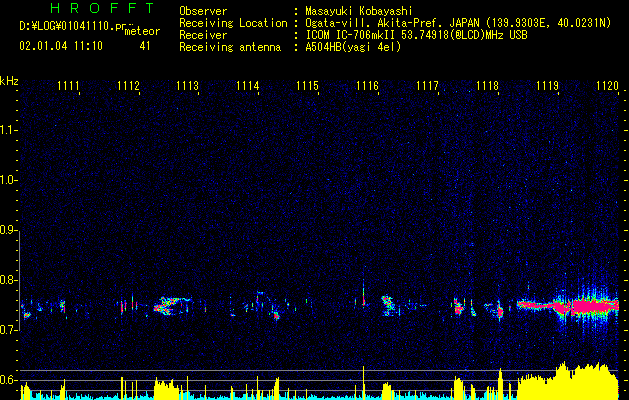
Task: Click the HROFFT title text
Action: pos(102,8)
